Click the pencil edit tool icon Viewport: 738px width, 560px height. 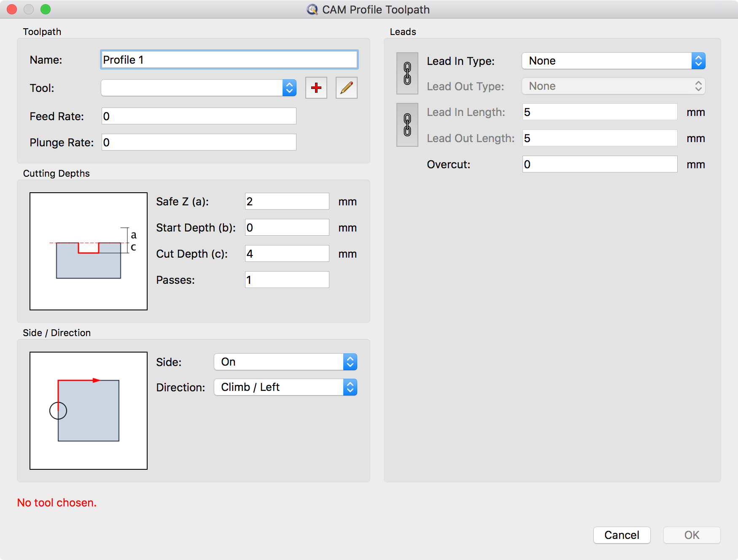coord(346,88)
